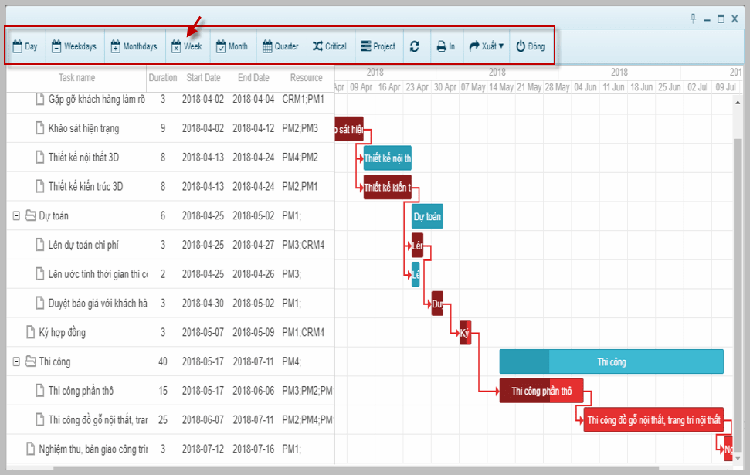
Task: Click the pin icon in the window header
Action: [x=693, y=19]
